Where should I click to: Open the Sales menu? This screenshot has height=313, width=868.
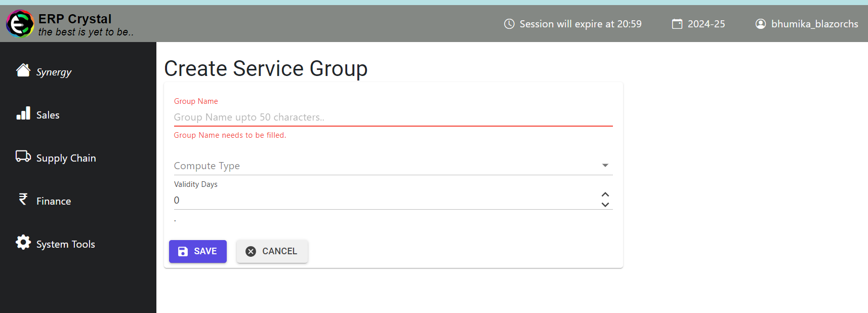48,115
